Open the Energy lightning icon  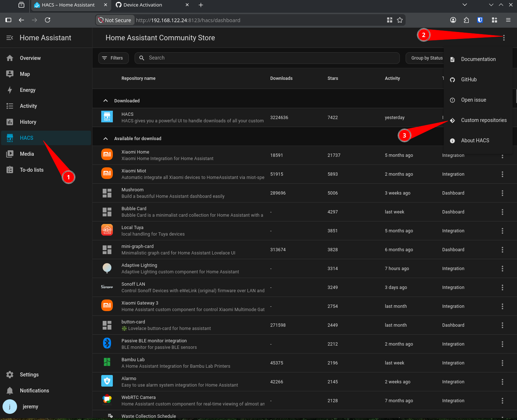[10, 90]
